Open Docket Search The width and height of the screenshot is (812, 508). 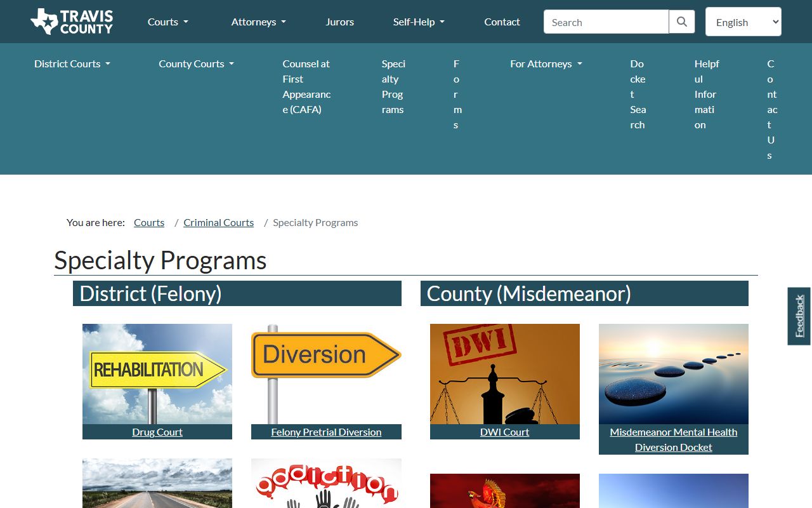(638, 94)
